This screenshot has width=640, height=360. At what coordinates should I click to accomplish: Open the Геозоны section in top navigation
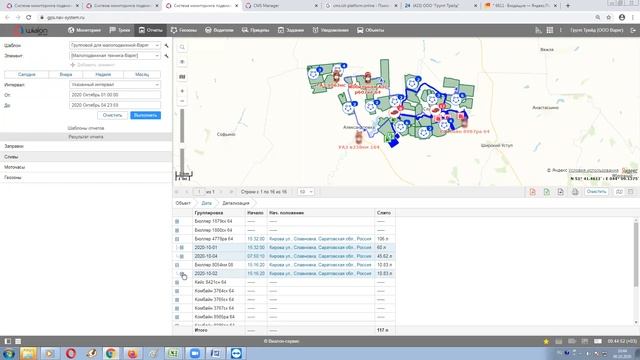(x=184, y=30)
